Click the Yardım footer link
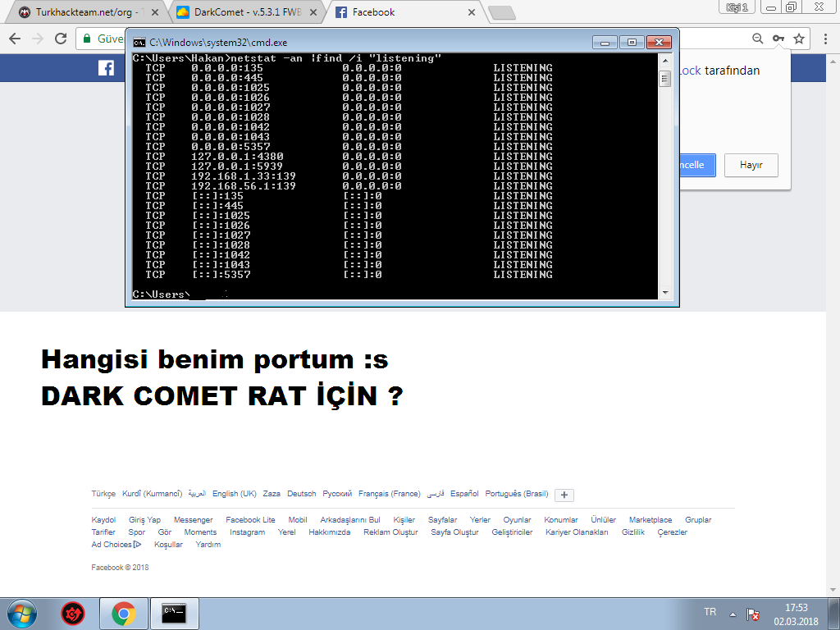Viewport: 840px width, 630px height. pyautogui.click(x=208, y=545)
